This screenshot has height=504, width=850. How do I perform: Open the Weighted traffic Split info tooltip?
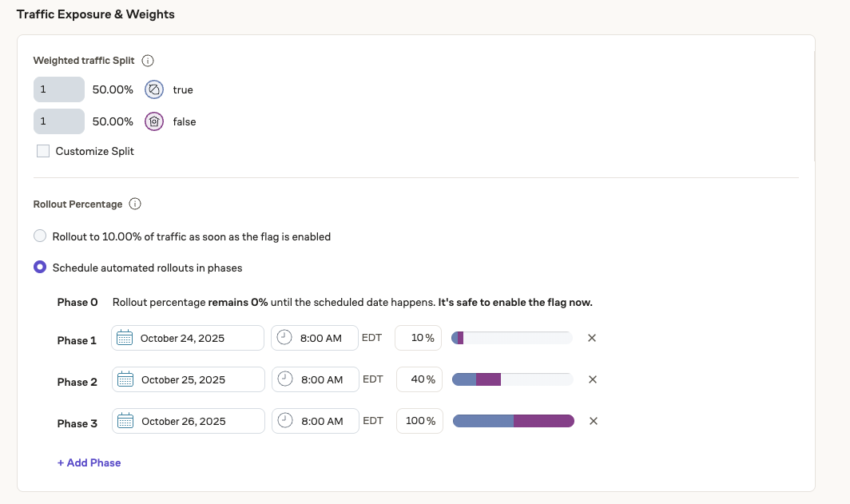click(148, 60)
